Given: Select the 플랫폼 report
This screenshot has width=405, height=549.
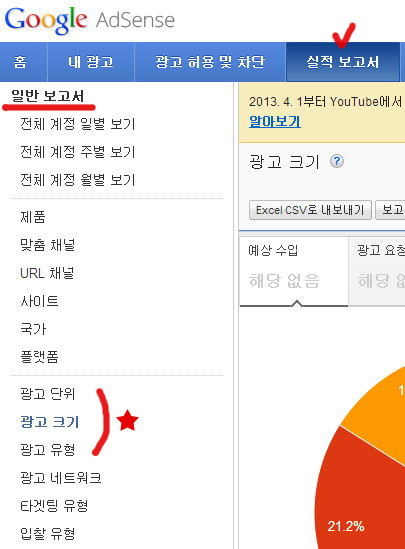Looking at the screenshot, I should coord(39,357).
